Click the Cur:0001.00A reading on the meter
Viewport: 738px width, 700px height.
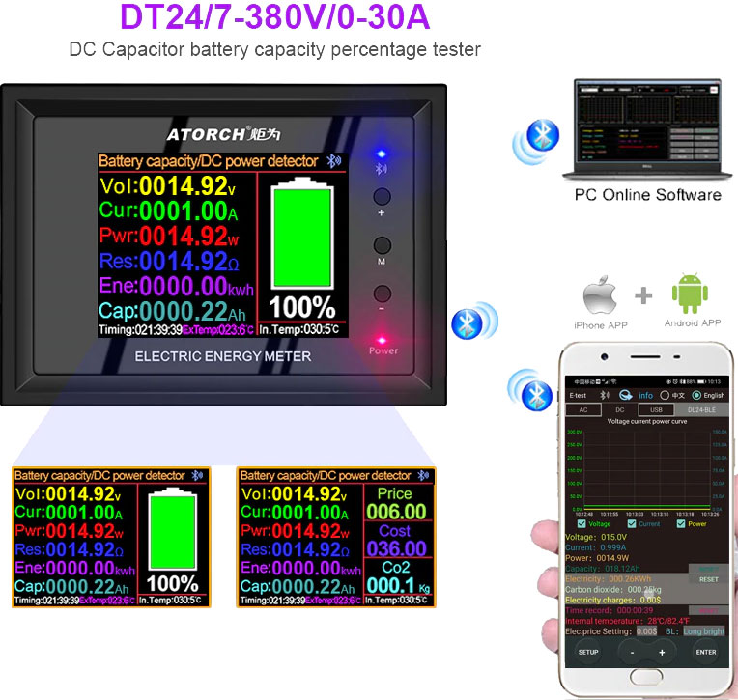point(168,210)
